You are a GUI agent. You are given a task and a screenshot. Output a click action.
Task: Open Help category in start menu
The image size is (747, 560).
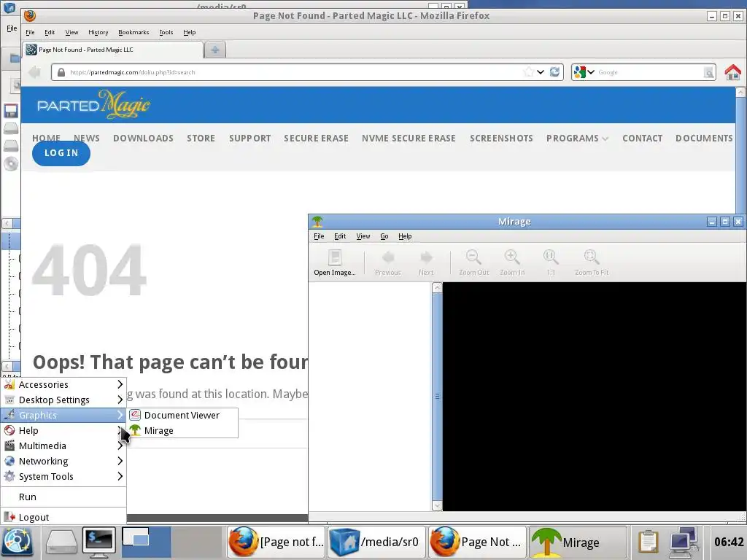tap(63, 430)
